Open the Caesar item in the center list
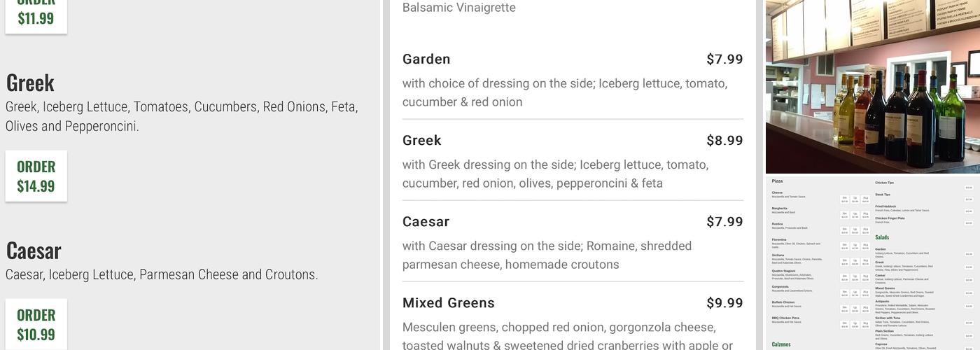 pos(426,222)
